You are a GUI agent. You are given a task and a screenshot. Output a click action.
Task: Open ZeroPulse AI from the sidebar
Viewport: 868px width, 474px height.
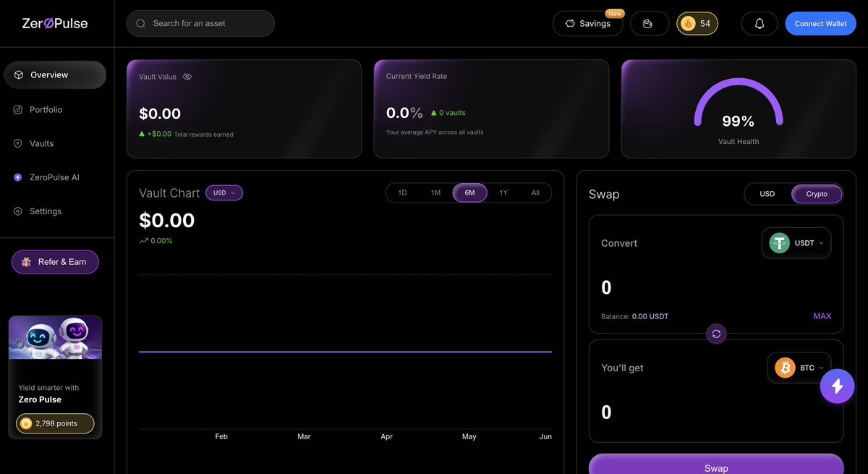coord(53,177)
